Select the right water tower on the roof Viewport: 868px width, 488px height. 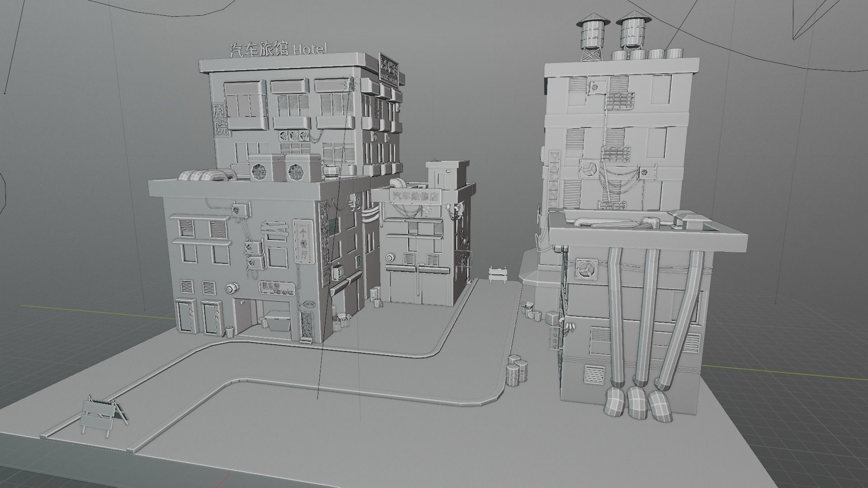pos(633,32)
